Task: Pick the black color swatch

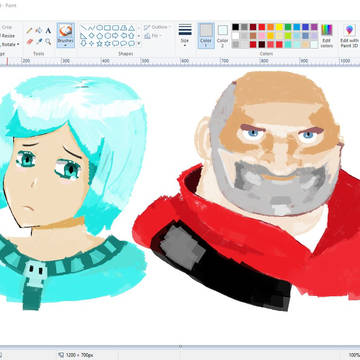Action: [236, 27]
